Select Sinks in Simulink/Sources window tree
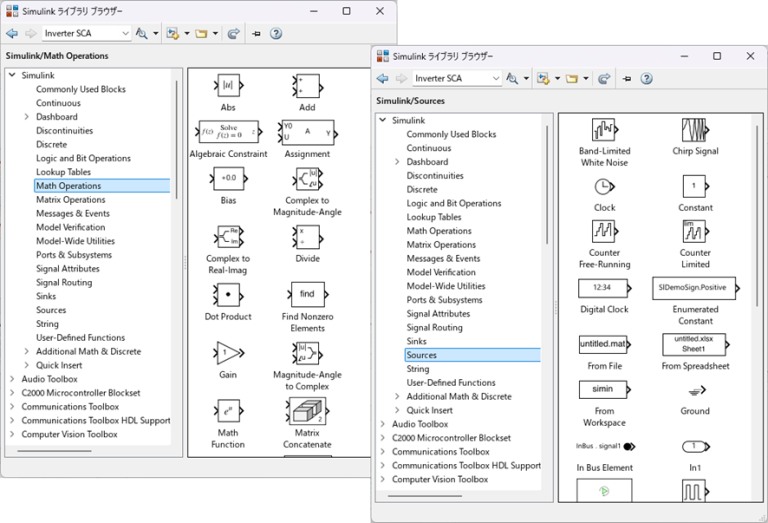This screenshot has height=523, width=768. tap(416, 341)
